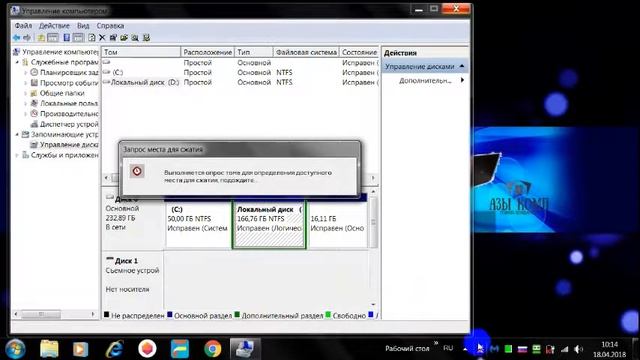Open the orange circle app on taskbar

pyautogui.click(x=147, y=349)
